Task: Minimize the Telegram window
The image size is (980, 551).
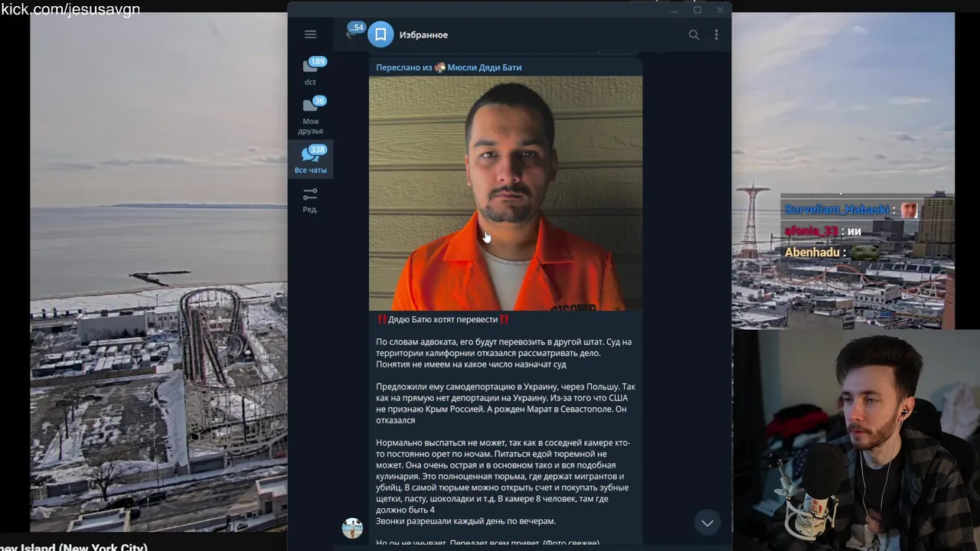Action: [675, 10]
